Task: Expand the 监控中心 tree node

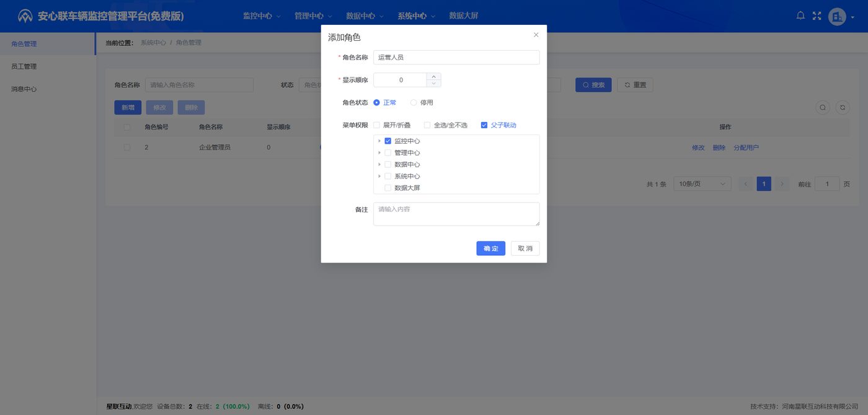Action: coord(379,141)
